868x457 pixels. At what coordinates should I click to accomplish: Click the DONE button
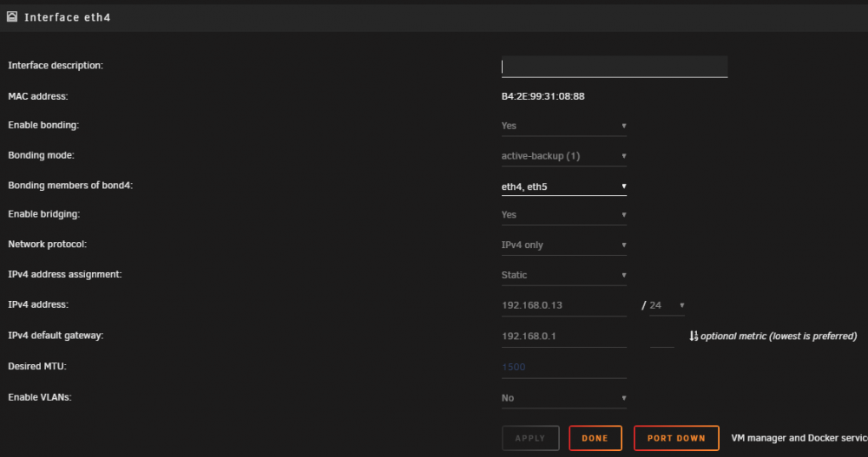[x=595, y=438]
